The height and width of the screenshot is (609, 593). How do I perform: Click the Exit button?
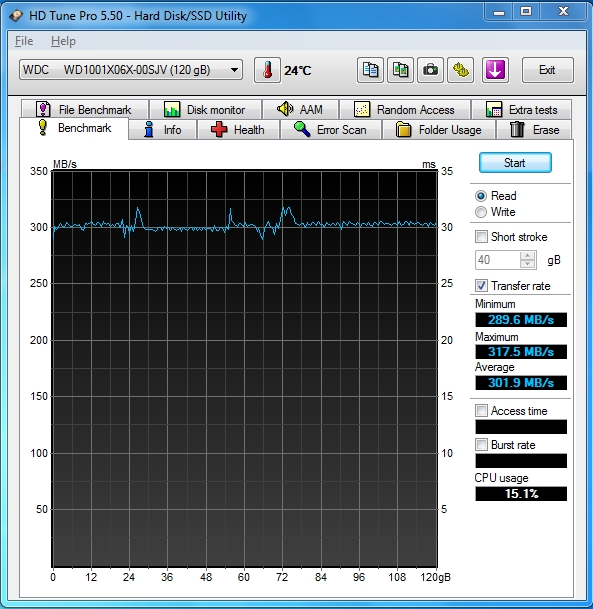coord(548,70)
